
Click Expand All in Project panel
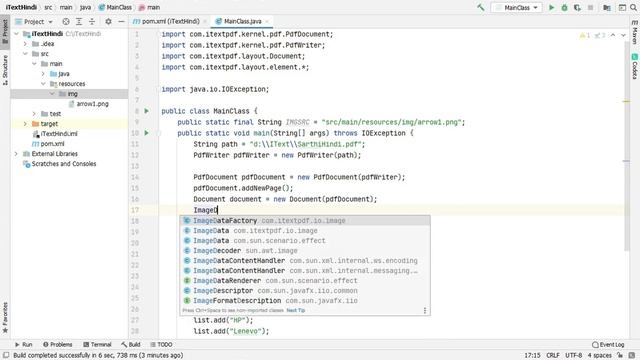[x=79, y=21]
